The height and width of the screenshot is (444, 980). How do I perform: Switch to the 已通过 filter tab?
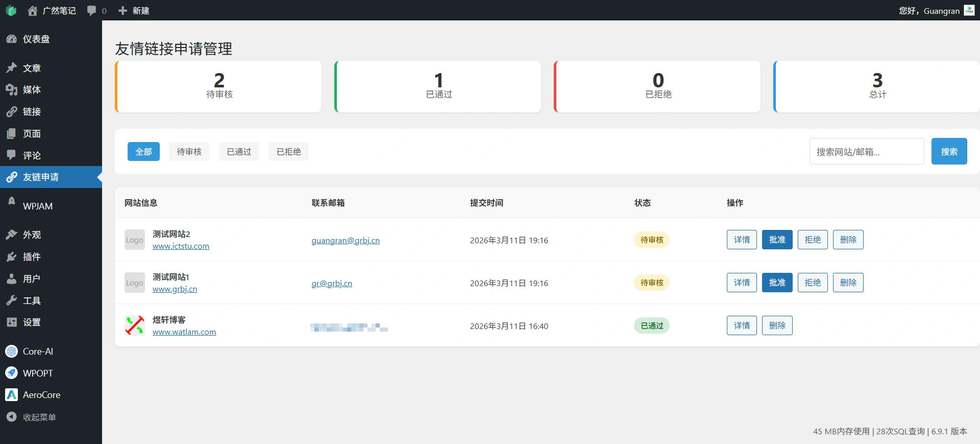[239, 152]
